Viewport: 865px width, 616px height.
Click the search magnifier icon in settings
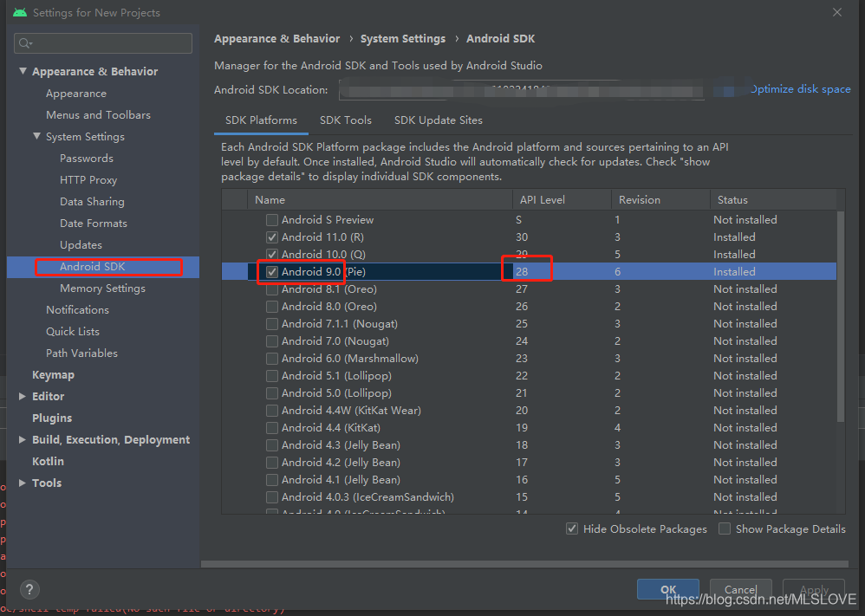[x=25, y=43]
